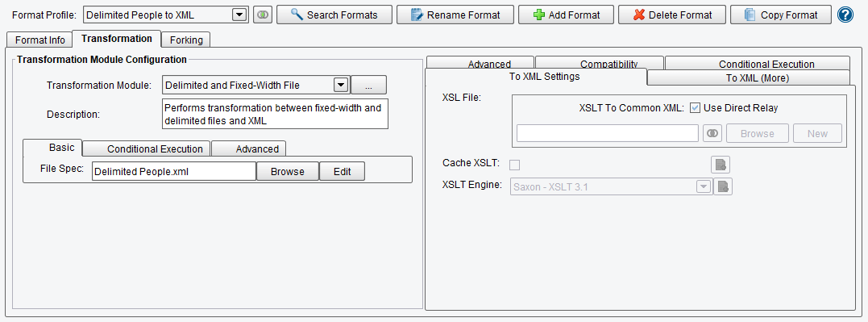Open the Format Profile dropdown
868x322 pixels.
(x=239, y=15)
